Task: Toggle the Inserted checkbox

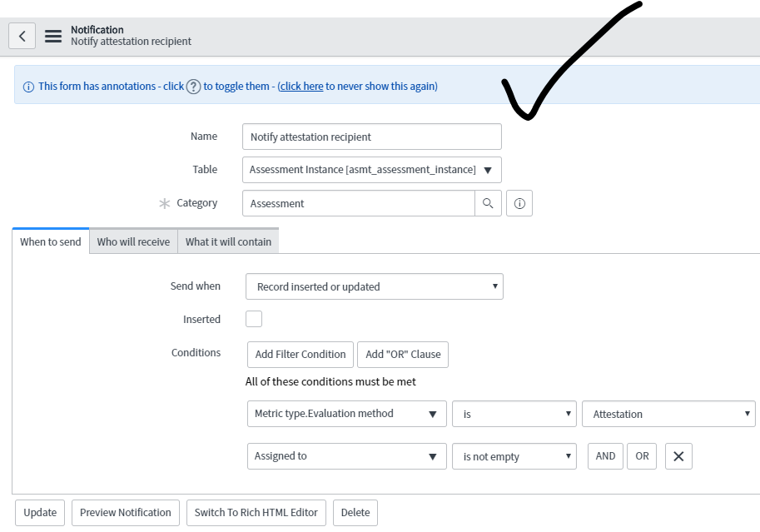Action: coord(253,318)
